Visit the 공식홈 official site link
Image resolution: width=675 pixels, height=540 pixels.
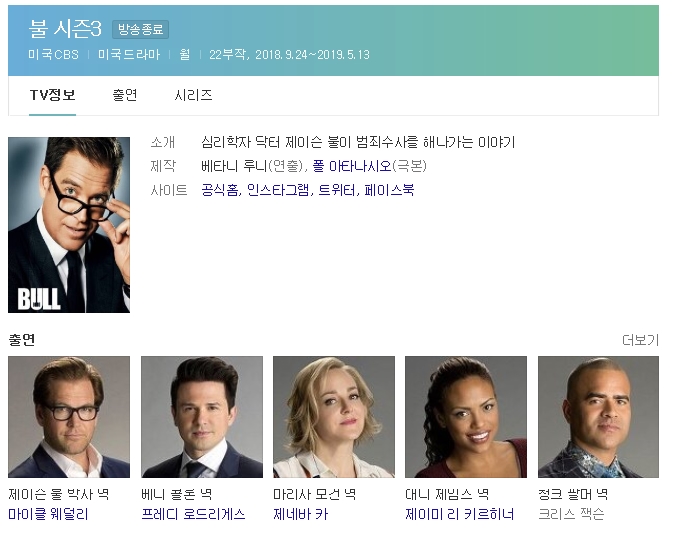(x=220, y=190)
